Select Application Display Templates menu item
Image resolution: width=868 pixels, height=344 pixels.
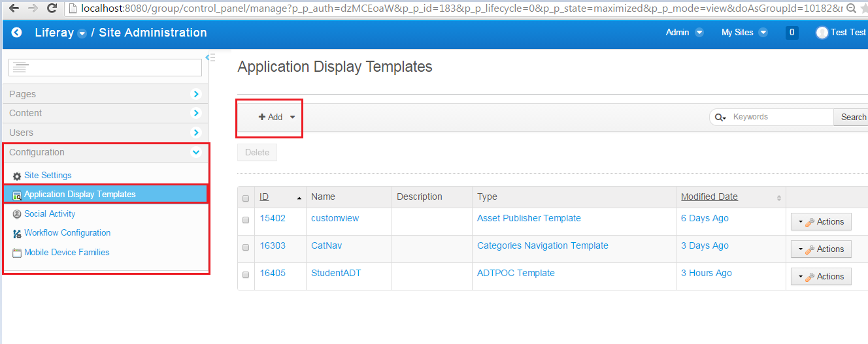tap(80, 195)
